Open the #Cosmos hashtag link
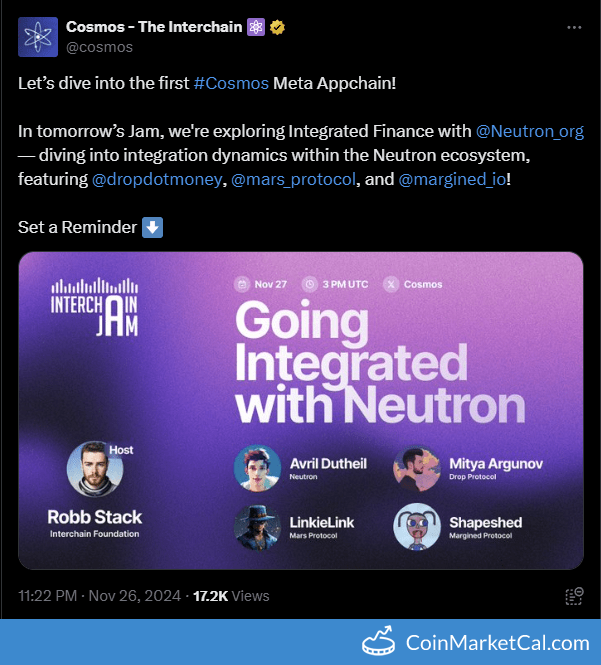The width and height of the screenshot is (601, 665). point(231,83)
